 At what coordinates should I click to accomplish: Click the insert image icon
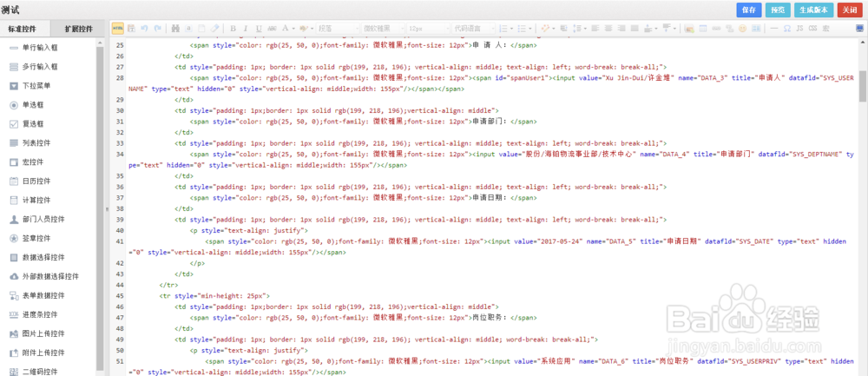(x=689, y=29)
